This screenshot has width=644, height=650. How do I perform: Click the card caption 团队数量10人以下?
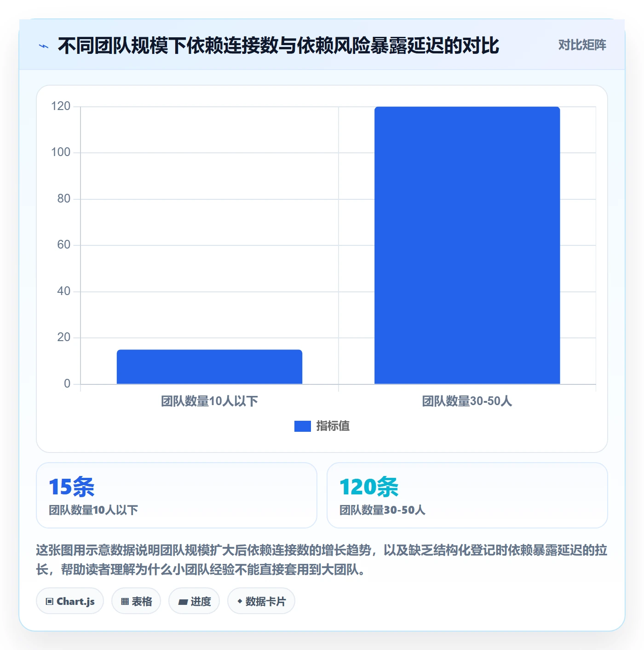point(93,510)
